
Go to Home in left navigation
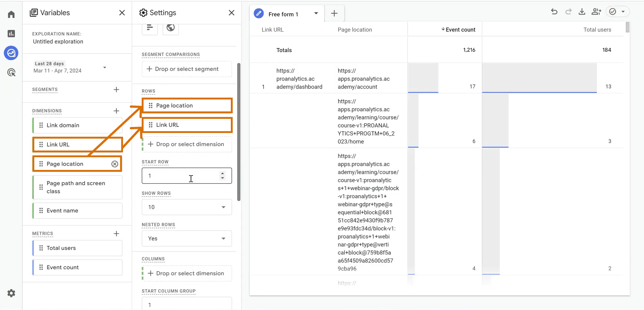tap(11, 15)
